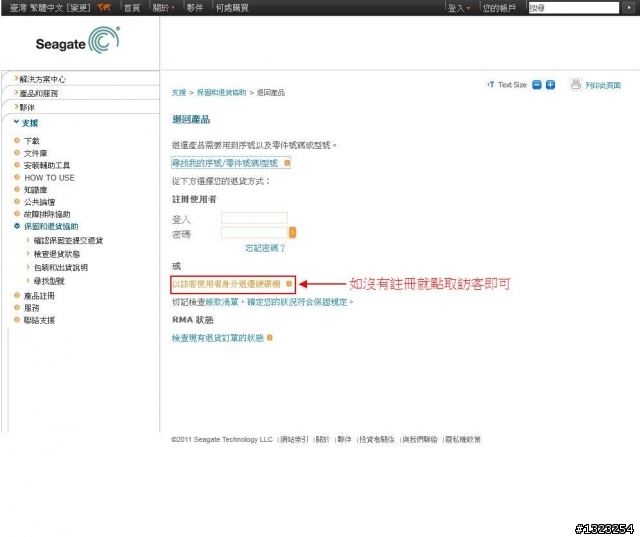Open 關於 footer link
640x537 pixels.
[322, 439]
